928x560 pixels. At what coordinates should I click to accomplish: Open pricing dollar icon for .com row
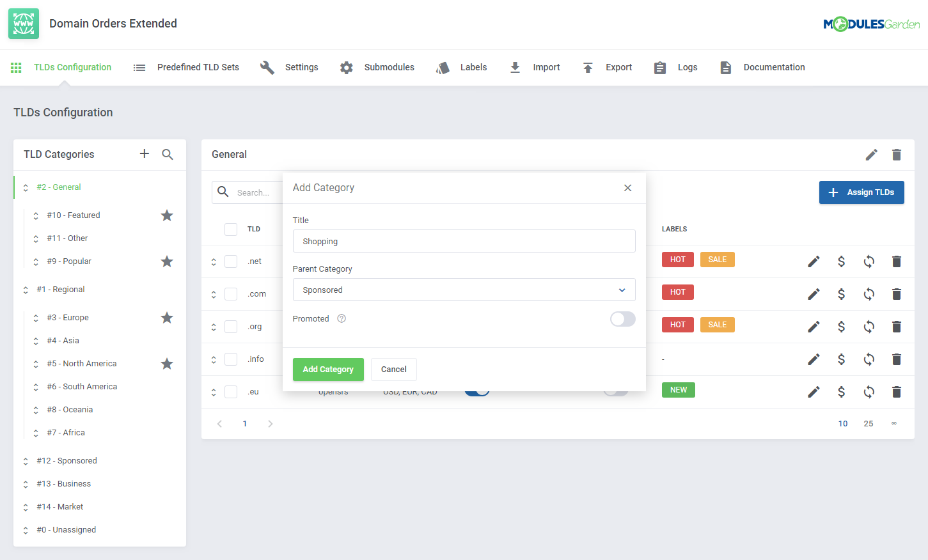coord(841,294)
